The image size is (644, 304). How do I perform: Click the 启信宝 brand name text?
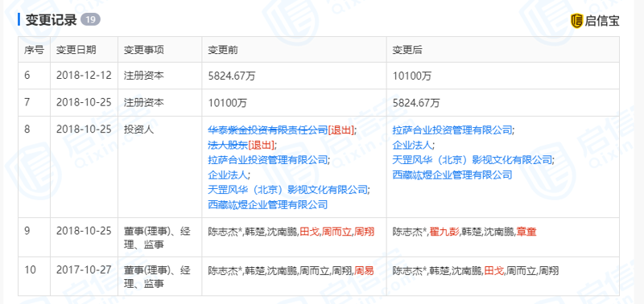point(602,21)
